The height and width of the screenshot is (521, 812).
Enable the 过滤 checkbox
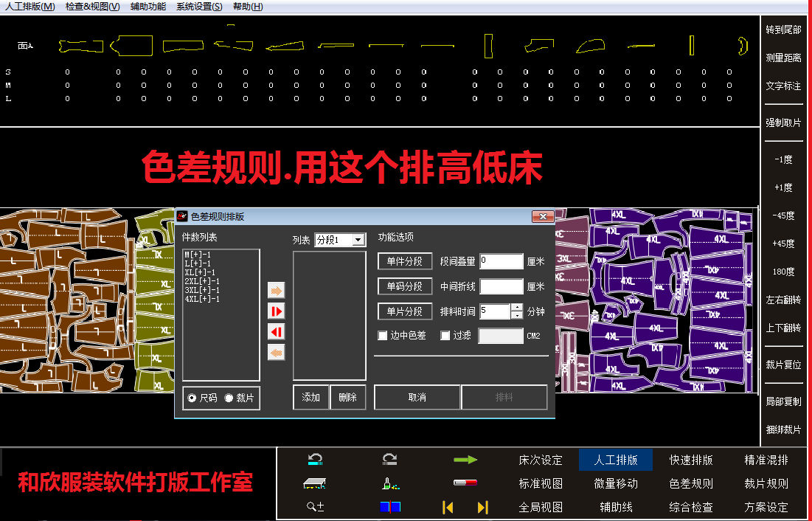tap(444, 335)
